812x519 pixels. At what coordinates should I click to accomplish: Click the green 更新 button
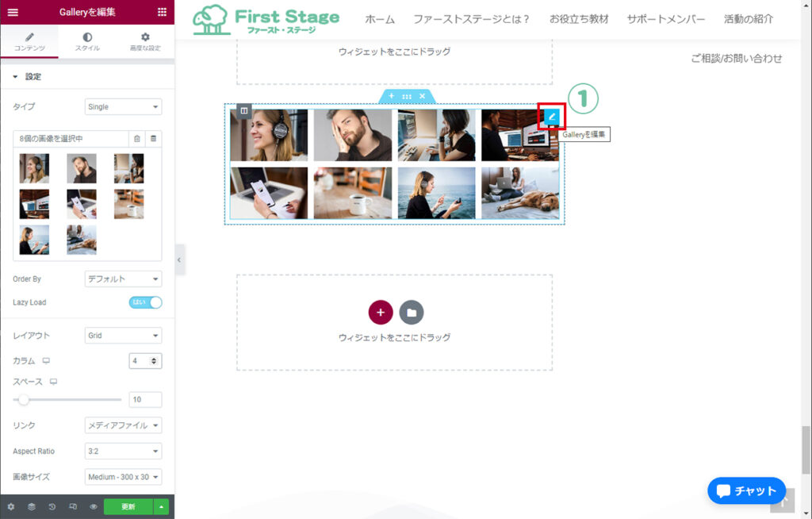pos(128,506)
